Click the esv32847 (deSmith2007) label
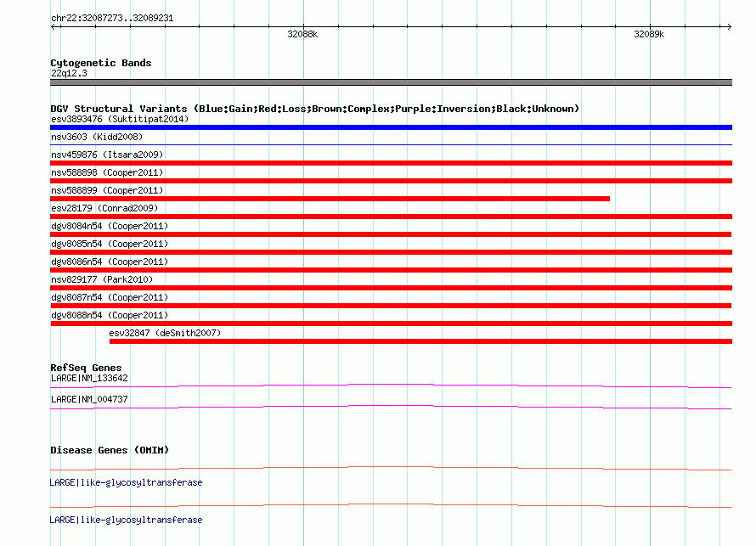Image resolution: width=756 pixels, height=546 pixels. pyautogui.click(x=165, y=333)
